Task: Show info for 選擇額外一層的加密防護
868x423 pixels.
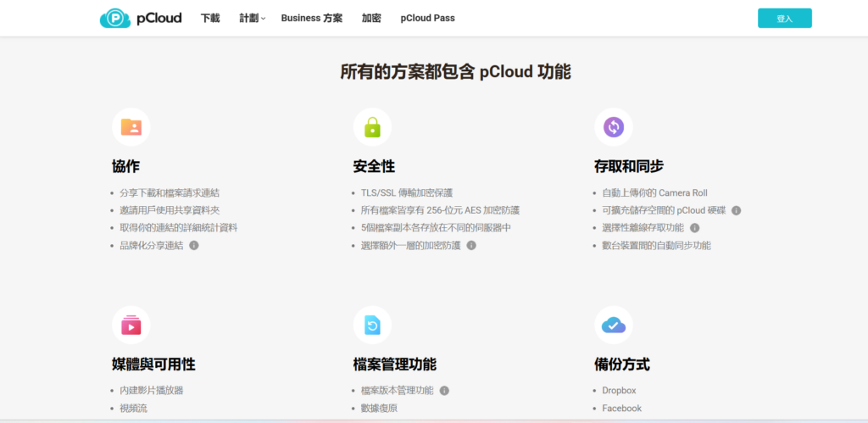Action: pyautogui.click(x=471, y=245)
